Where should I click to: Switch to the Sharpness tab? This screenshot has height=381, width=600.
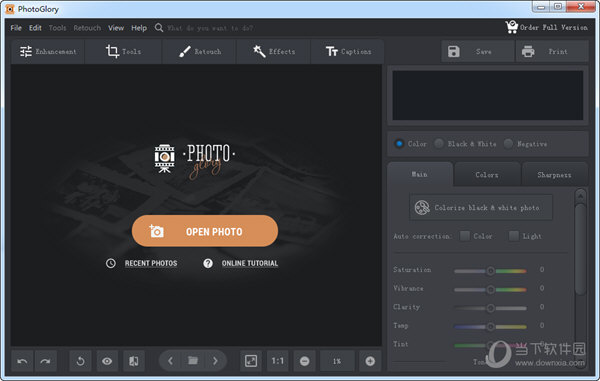click(554, 175)
